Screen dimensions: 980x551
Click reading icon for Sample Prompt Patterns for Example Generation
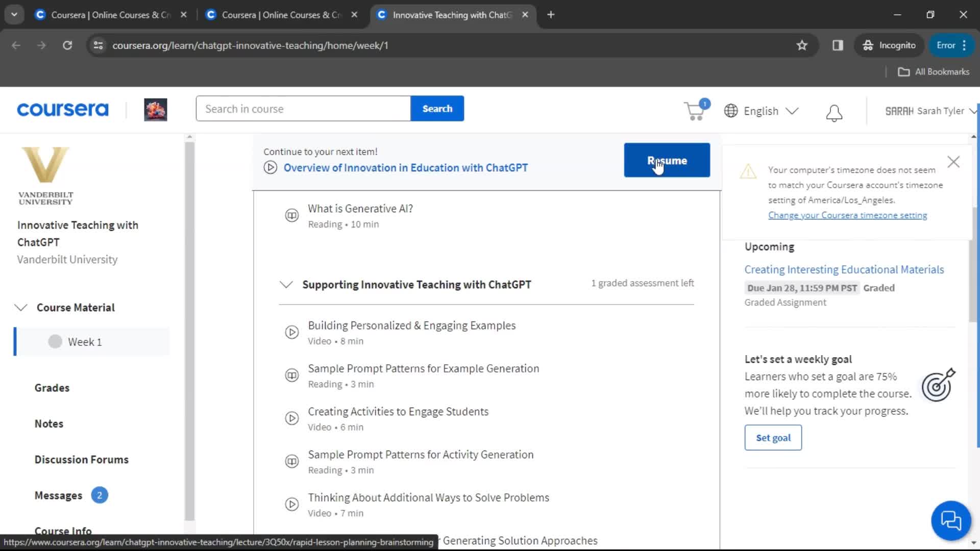point(291,375)
